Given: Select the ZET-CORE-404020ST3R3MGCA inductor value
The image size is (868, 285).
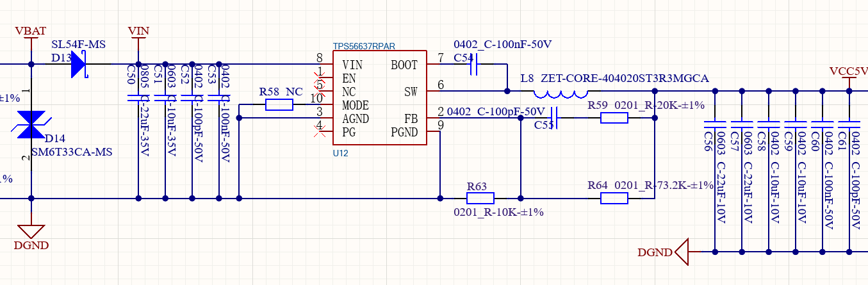Looking at the screenshot, I should click(x=625, y=78).
